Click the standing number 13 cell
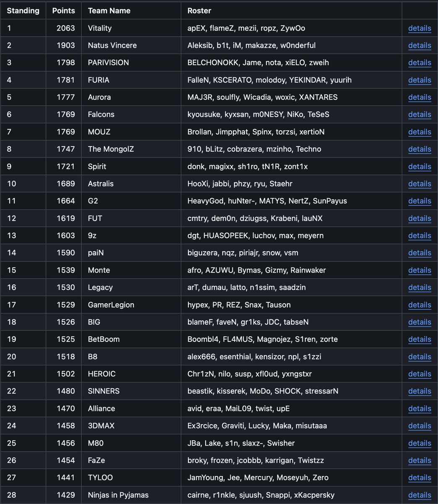438x504 pixels. [x=23, y=236]
